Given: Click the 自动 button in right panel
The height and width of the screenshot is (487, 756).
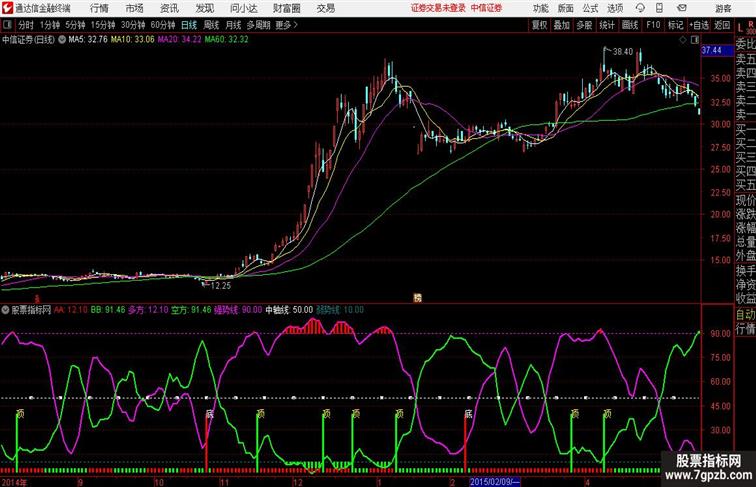Looking at the screenshot, I should [x=745, y=315].
